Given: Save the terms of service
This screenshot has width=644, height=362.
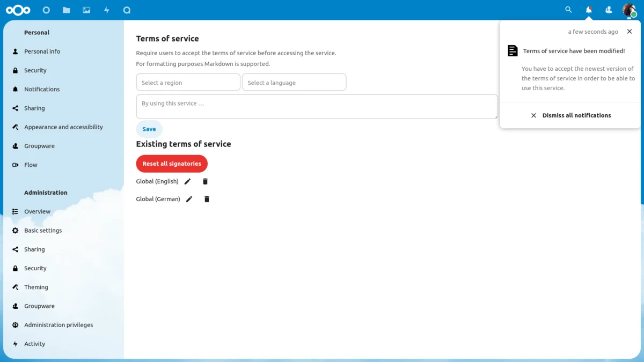Looking at the screenshot, I should (149, 129).
